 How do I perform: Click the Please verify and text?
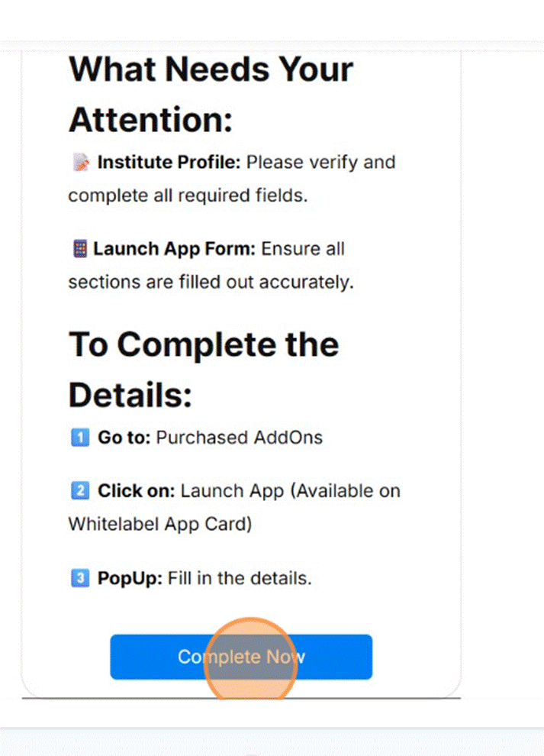click(321, 163)
